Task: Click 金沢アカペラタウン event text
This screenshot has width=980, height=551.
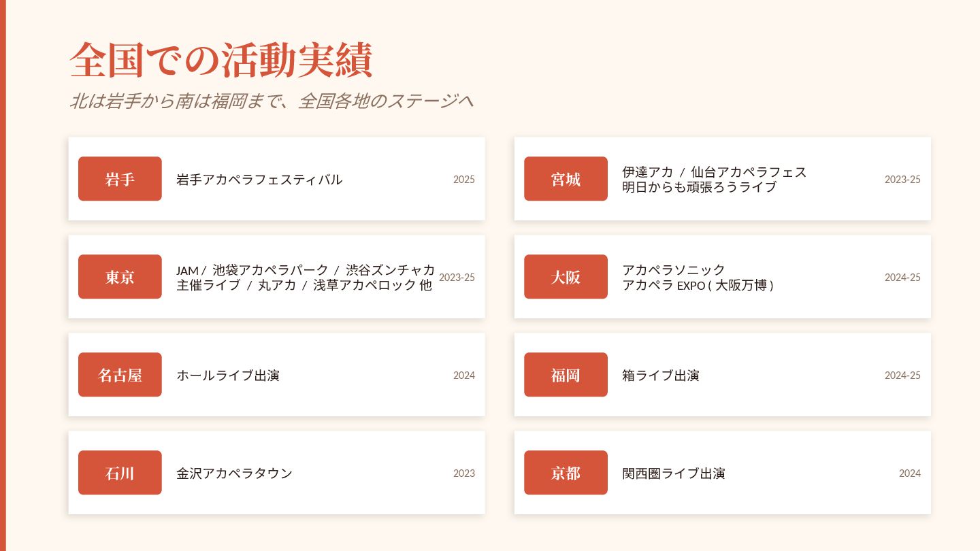Action: coord(234,473)
